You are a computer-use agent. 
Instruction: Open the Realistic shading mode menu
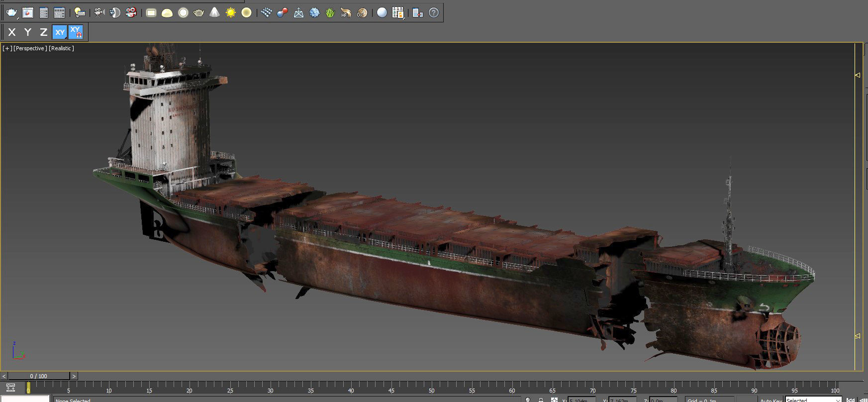tap(62, 48)
